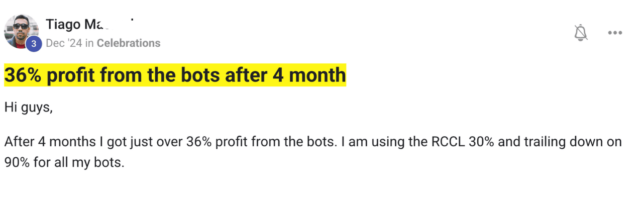Open author Tiago Ma's profile name link

(x=89, y=24)
